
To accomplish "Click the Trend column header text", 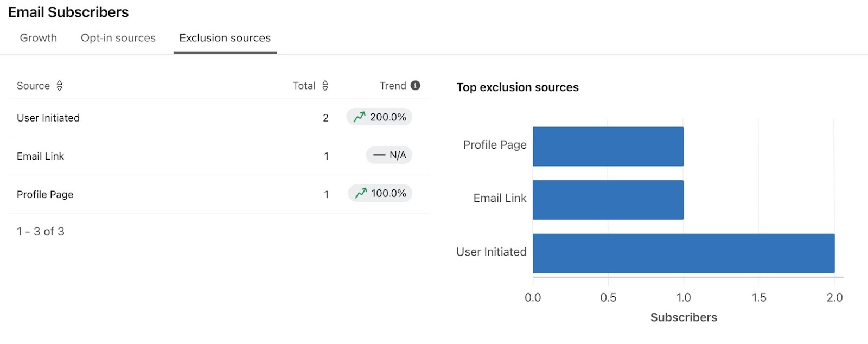I will [x=393, y=86].
